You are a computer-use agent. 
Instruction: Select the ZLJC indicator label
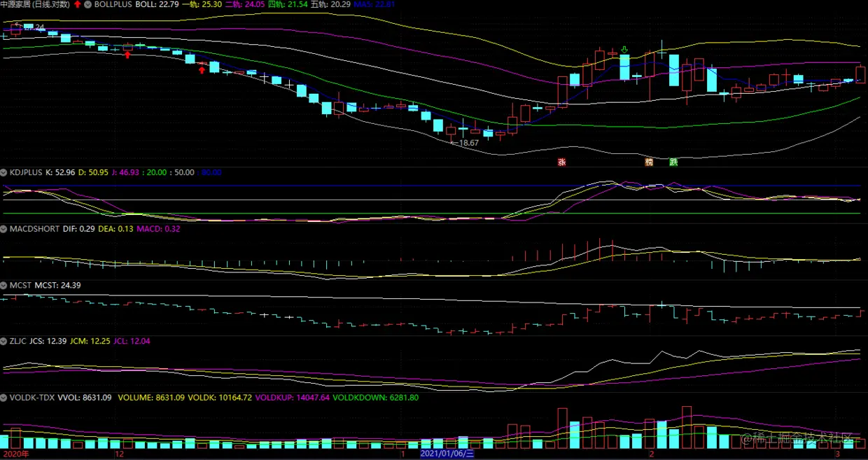pyautogui.click(x=18, y=342)
